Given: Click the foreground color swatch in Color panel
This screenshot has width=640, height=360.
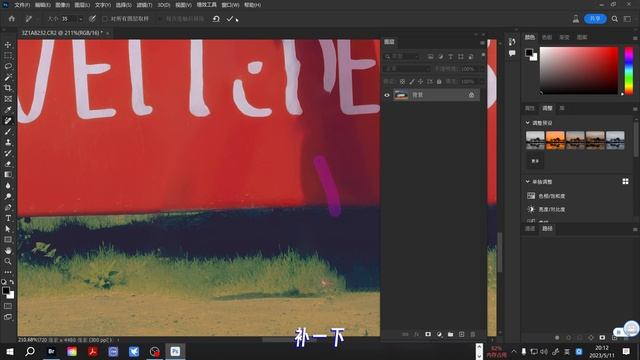Looking at the screenshot, I should point(529,52).
